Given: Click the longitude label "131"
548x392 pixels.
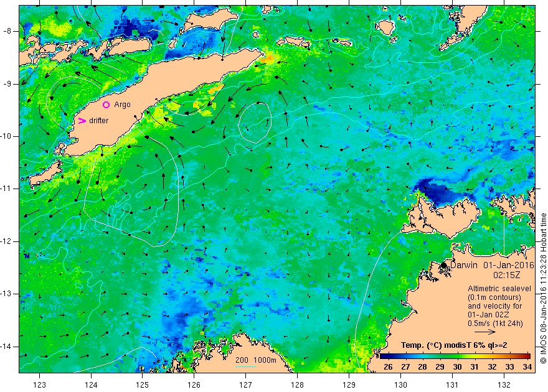Looking at the screenshot, I should (453, 385).
